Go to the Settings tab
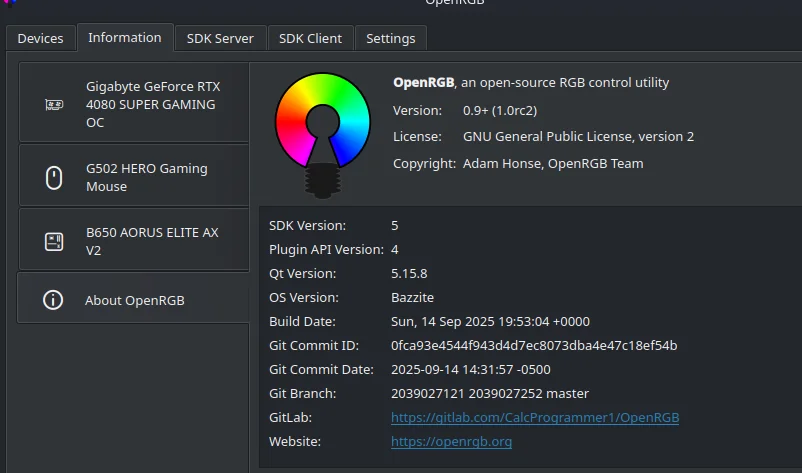The image size is (802, 473). 390,38
